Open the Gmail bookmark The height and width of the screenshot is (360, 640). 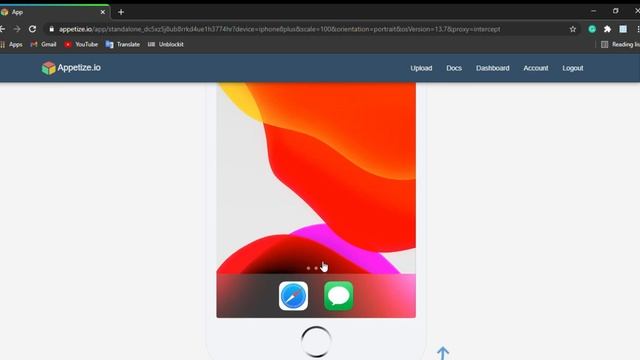click(43, 44)
